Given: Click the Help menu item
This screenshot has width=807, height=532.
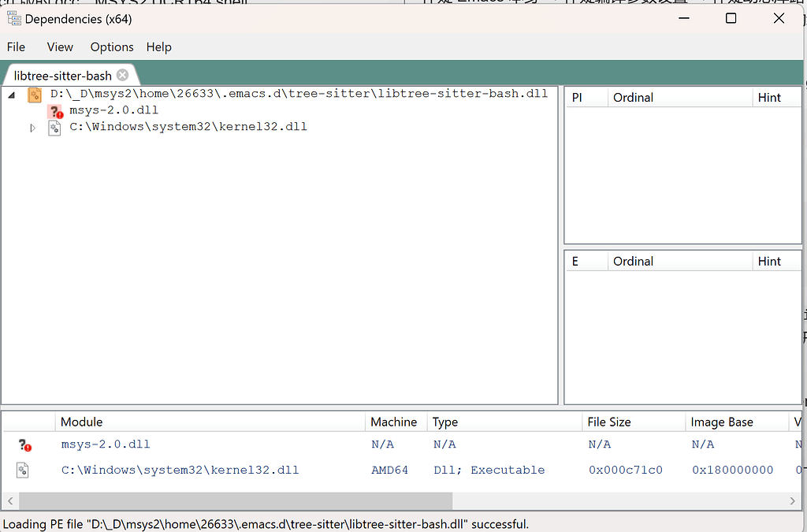Looking at the screenshot, I should [x=158, y=47].
